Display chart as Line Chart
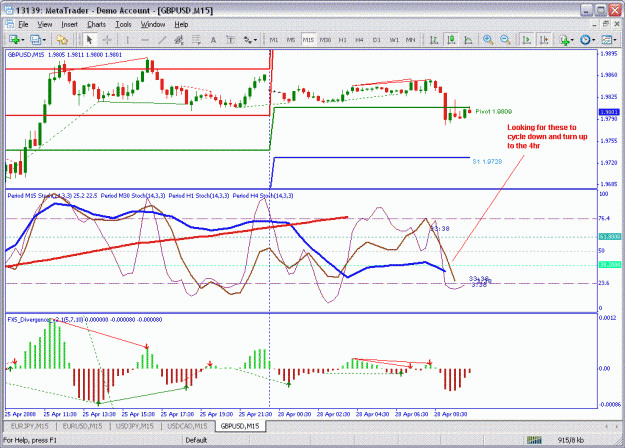This screenshot has width=625, height=448. (x=468, y=39)
